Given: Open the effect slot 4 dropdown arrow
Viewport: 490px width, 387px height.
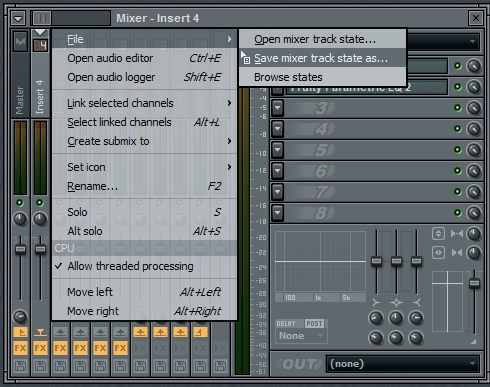Looking at the screenshot, I should [277, 129].
